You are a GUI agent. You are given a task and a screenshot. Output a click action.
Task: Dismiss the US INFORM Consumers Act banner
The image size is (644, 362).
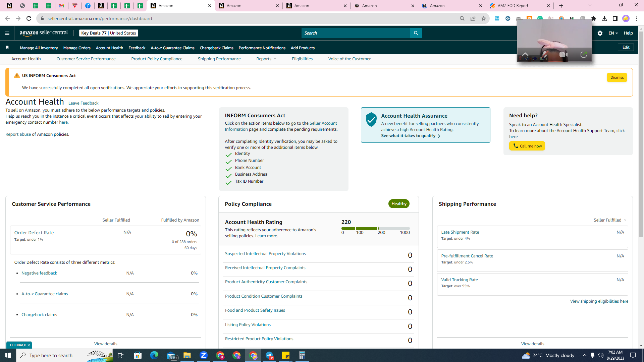point(617,77)
